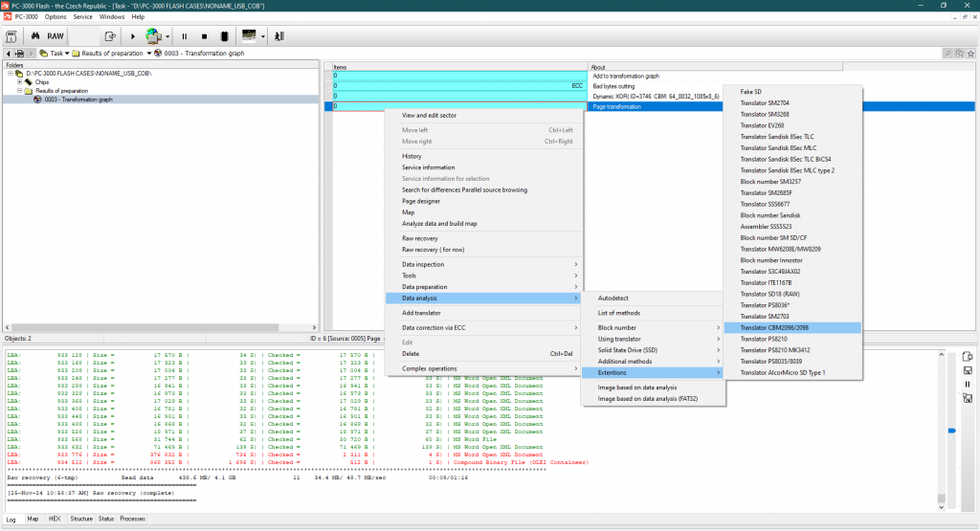Click the save log icon beside log
Viewport: 980px width, 531px height.
point(967,370)
